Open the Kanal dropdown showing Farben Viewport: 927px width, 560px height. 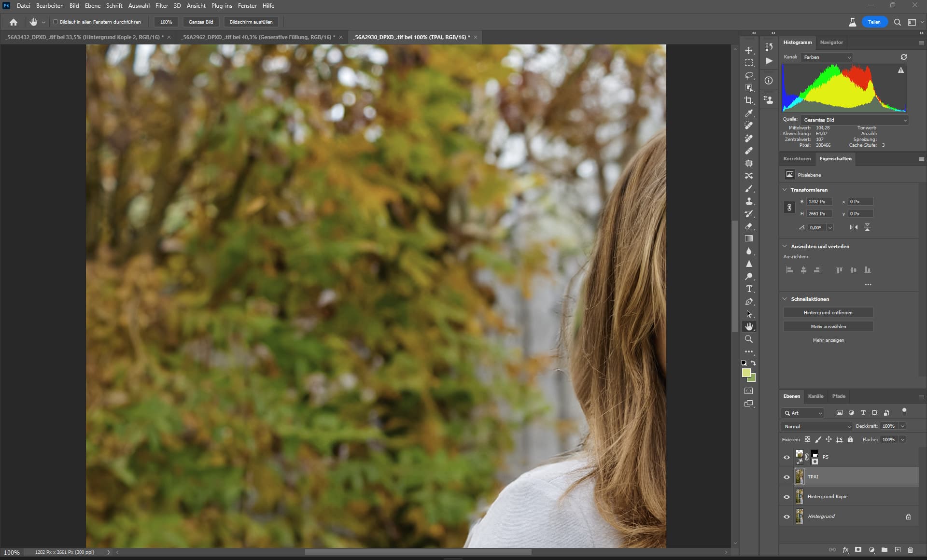pyautogui.click(x=827, y=57)
